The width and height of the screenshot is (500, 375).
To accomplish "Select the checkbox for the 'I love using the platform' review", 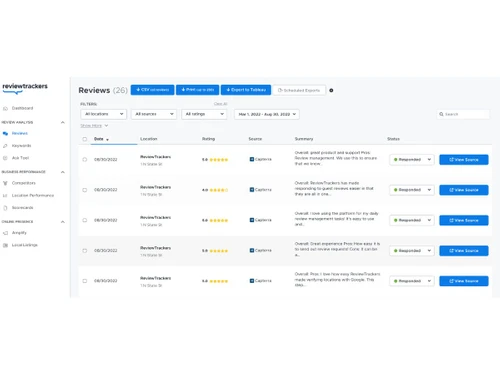I will point(85,220).
